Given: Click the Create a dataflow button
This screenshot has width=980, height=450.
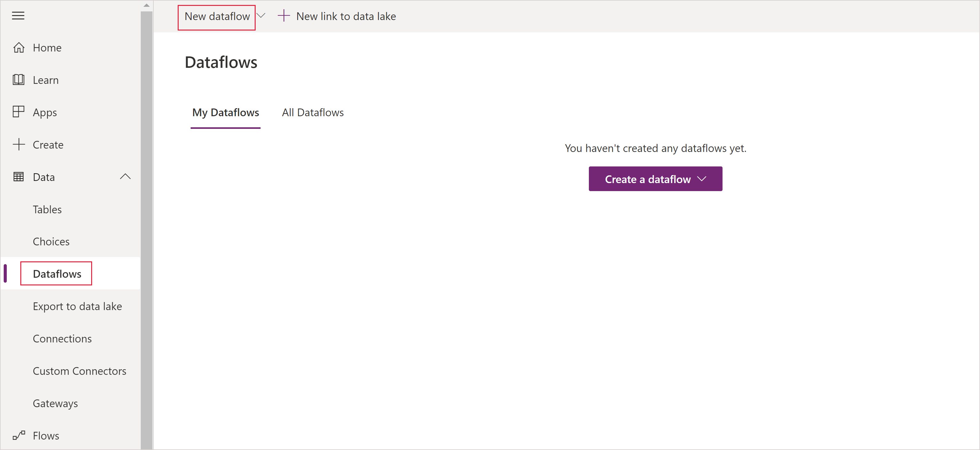Looking at the screenshot, I should pyautogui.click(x=656, y=178).
